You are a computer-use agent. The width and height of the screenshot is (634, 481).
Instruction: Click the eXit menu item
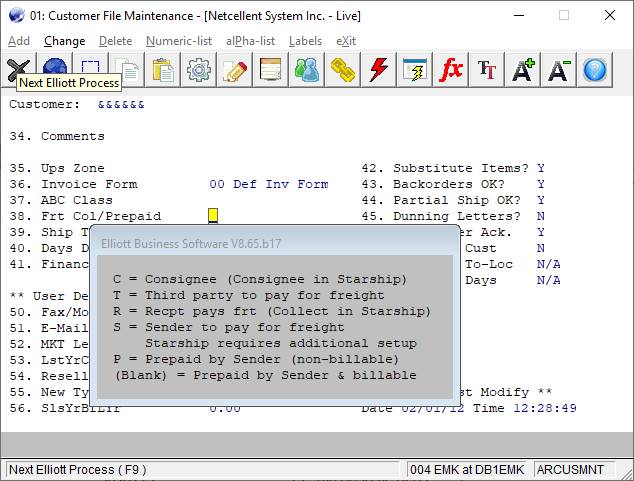[346, 41]
